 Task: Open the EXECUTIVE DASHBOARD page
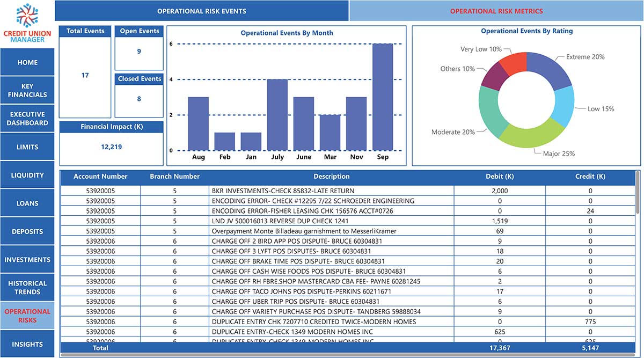click(27, 119)
